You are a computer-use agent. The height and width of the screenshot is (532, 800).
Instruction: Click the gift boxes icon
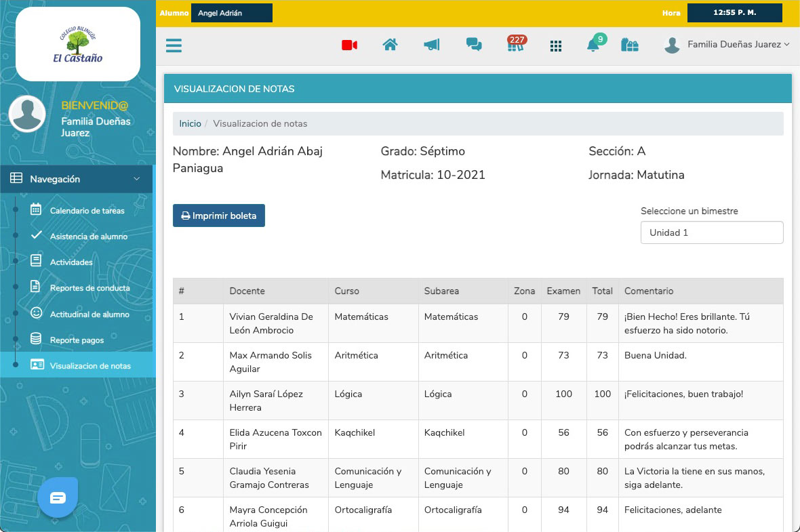click(630, 45)
